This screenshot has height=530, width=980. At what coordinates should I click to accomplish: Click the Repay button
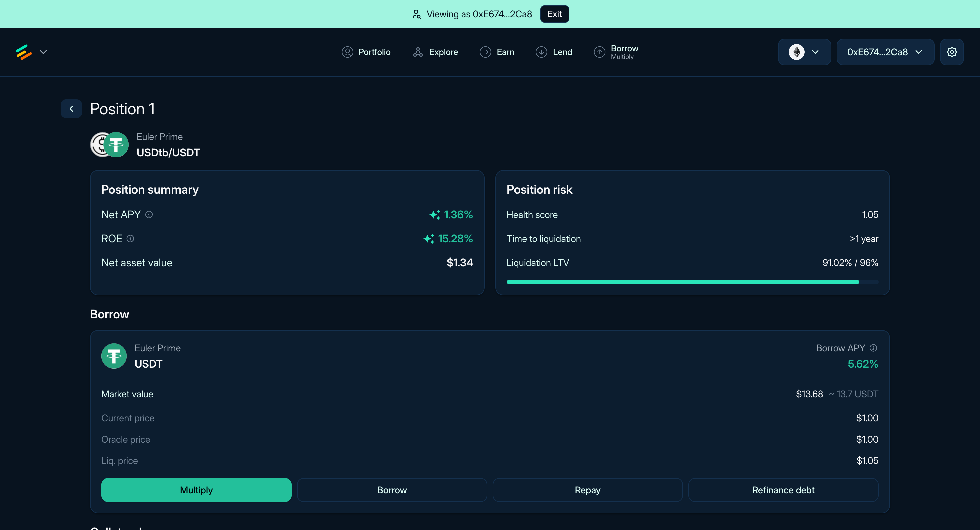pyautogui.click(x=587, y=490)
